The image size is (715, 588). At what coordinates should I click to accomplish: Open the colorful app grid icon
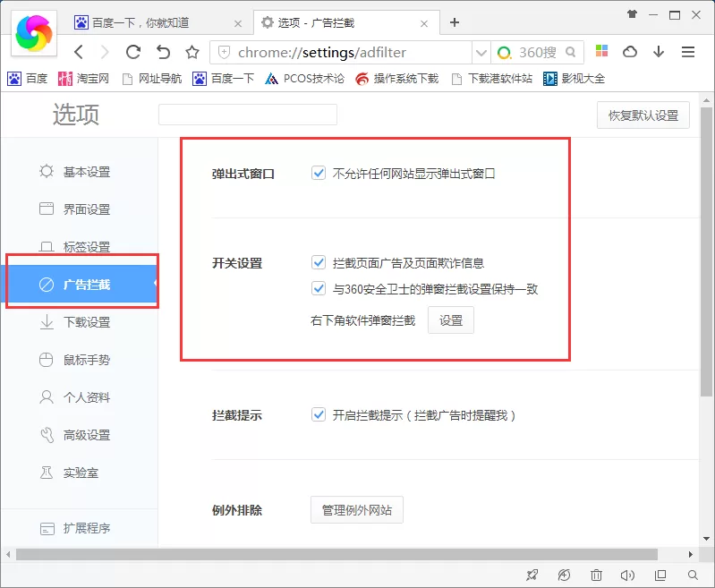[x=601, y=51]
